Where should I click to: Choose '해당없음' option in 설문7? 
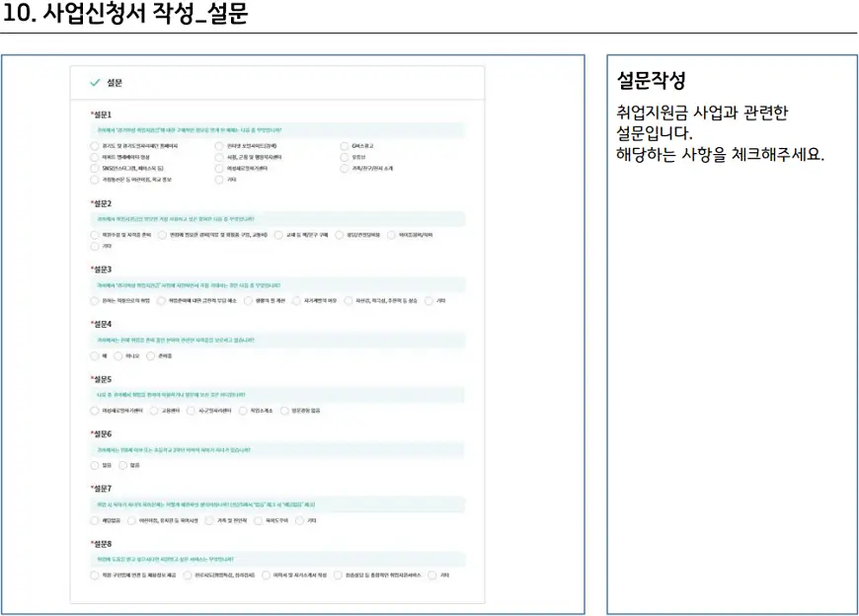pyautogui.click(x=95, y=519)
